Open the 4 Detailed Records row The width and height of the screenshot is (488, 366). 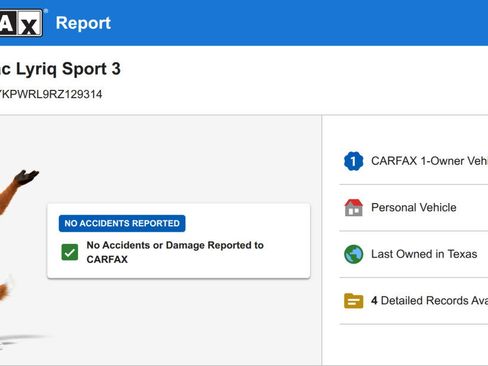(414, 301)
